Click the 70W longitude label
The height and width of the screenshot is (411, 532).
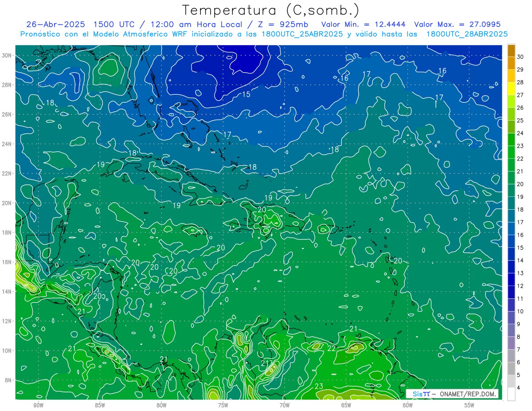click(x=285, y=405)
